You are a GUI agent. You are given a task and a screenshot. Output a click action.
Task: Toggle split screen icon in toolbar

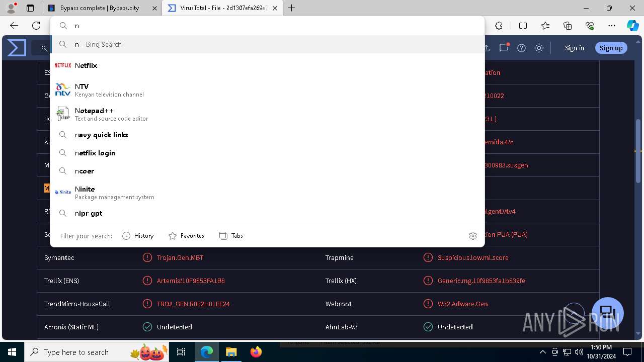coord(523,26)
